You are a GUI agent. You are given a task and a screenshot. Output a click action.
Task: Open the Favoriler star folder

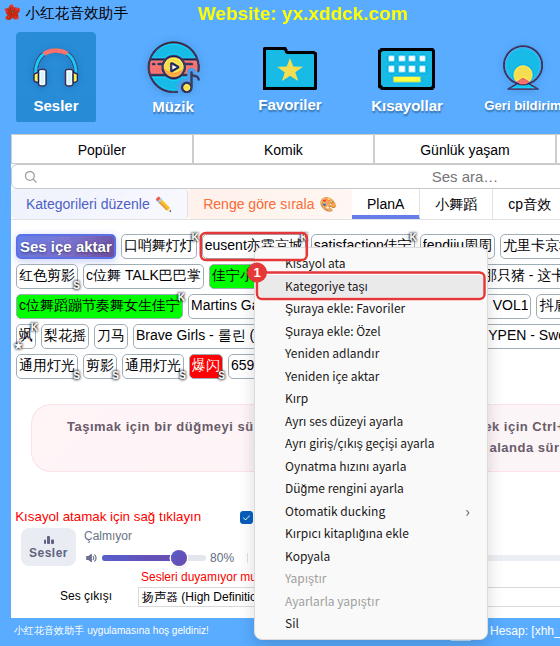click(x=290, y=77)
